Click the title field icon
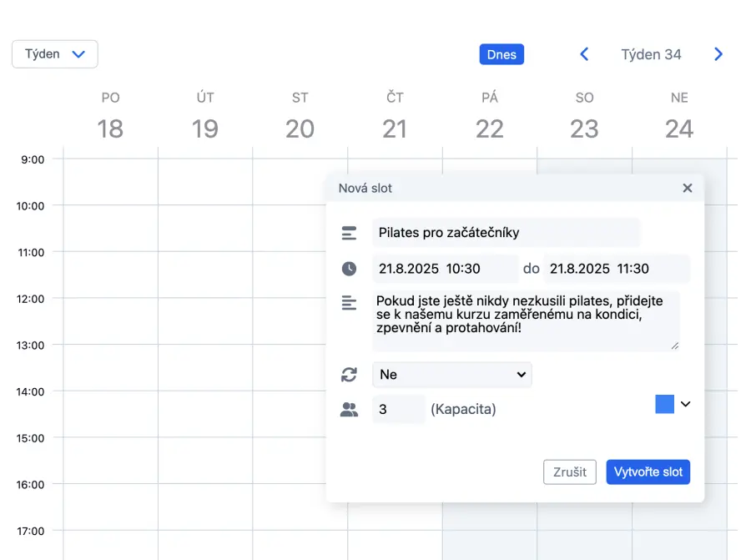The image size is (751, 560). point(349,233)
